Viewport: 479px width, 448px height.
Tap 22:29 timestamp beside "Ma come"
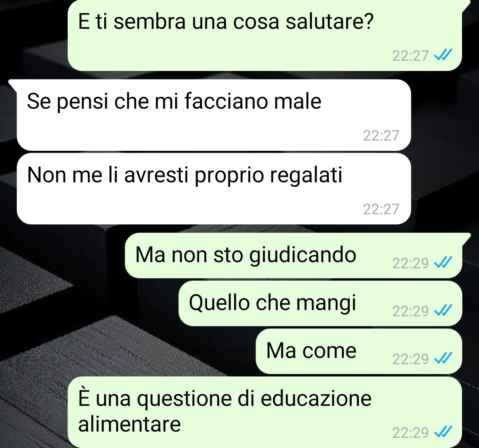410,359
